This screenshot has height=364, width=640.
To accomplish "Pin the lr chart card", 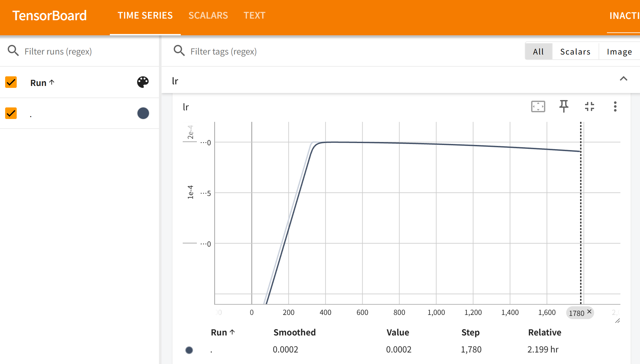I will pos(564,106).
